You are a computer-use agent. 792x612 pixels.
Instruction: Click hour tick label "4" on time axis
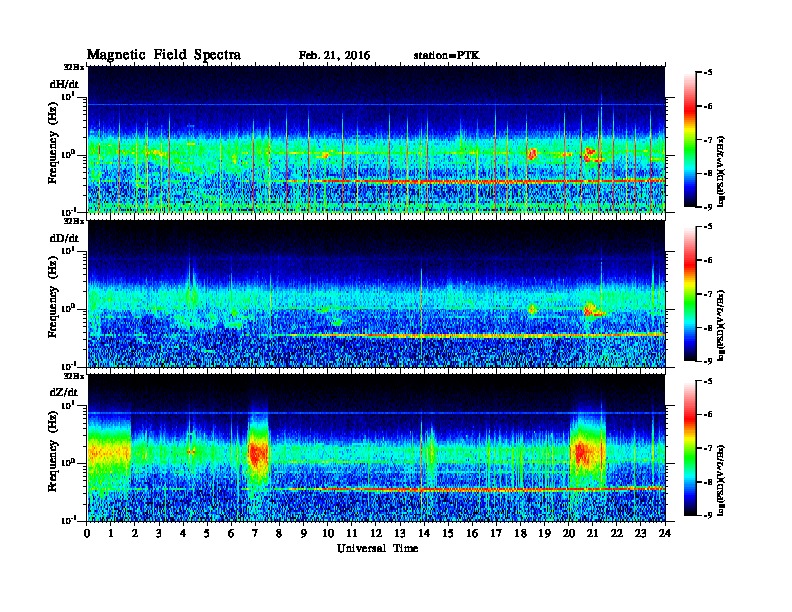coord(183,533)
